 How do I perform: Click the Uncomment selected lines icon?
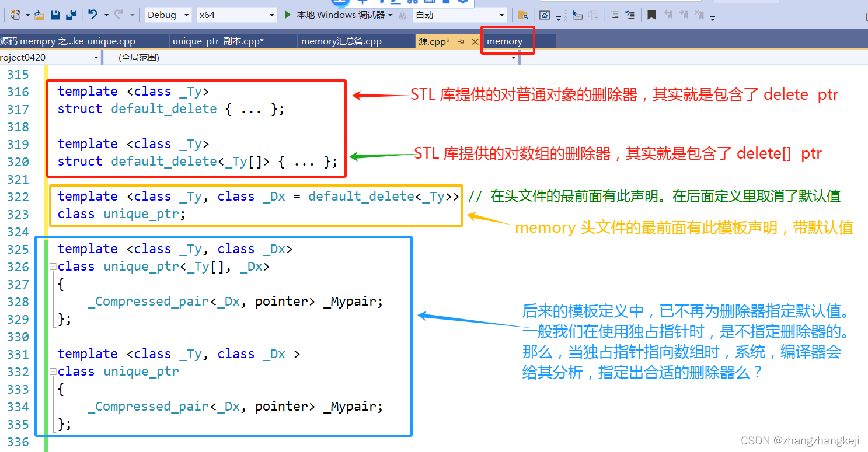(x=630, y=15)
